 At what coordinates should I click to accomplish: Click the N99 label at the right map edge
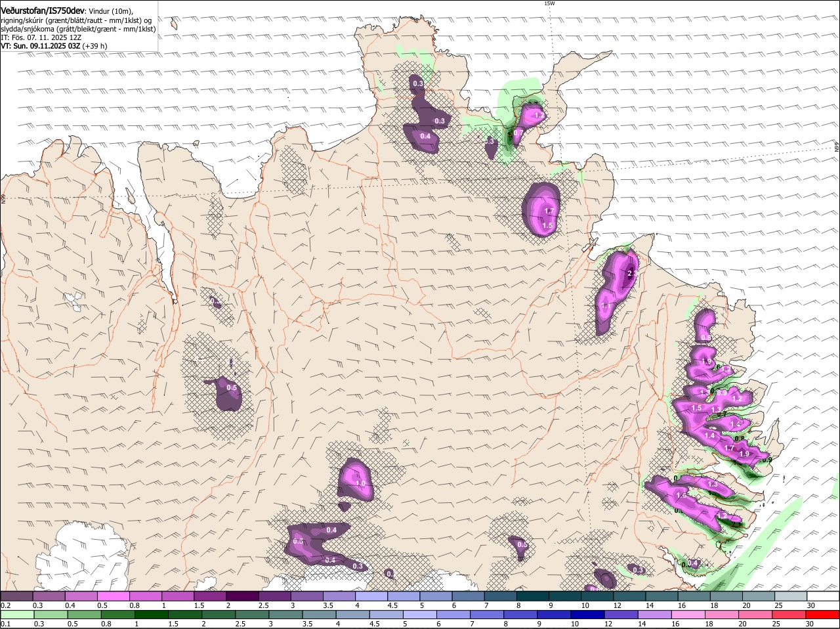click(837, 148)
